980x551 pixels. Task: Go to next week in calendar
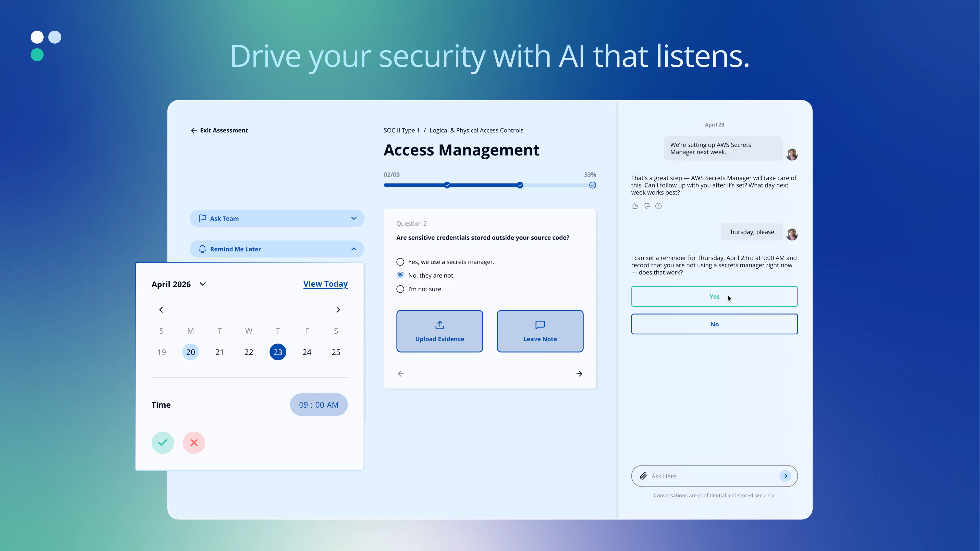pos(338,310)
